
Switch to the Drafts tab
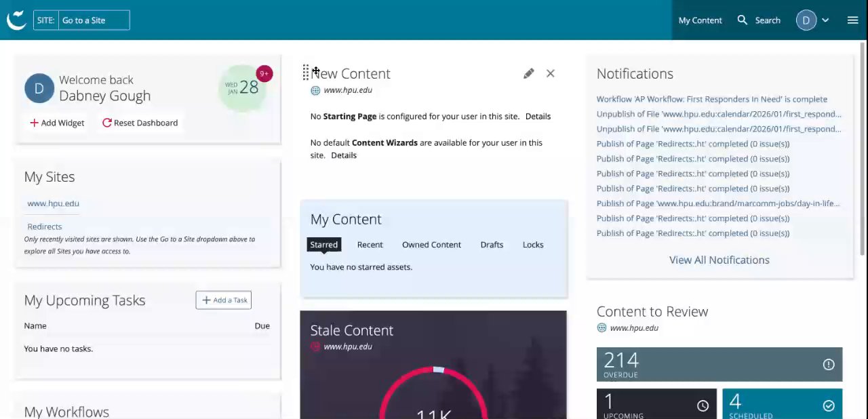[x=492, y=245]
